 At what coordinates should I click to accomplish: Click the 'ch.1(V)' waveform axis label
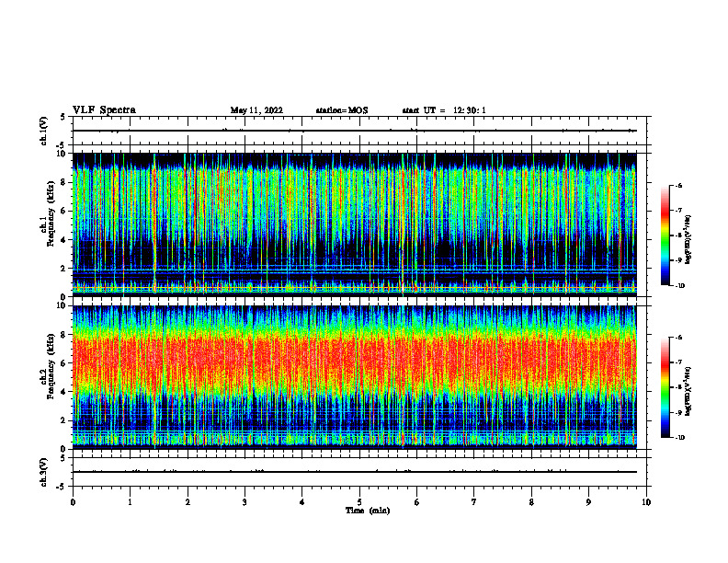pos(43,131)
